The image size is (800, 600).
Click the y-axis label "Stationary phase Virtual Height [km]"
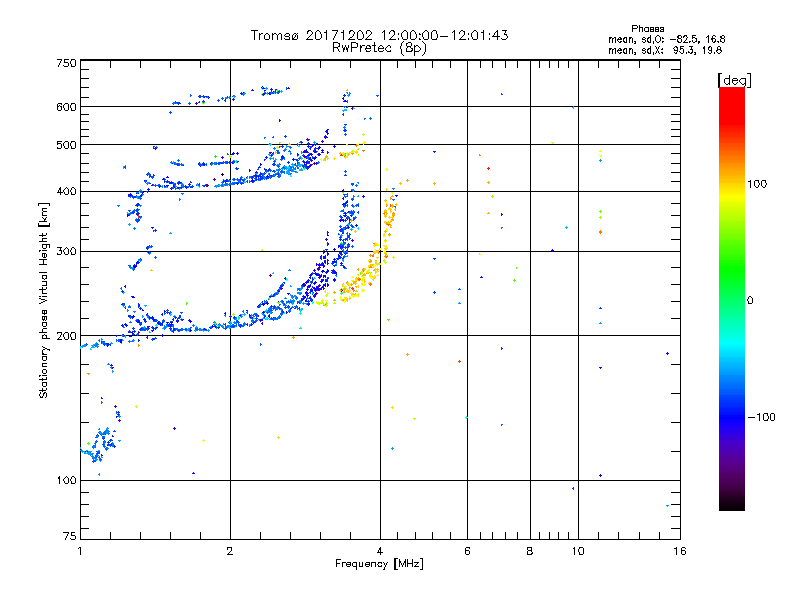[43, 301]
